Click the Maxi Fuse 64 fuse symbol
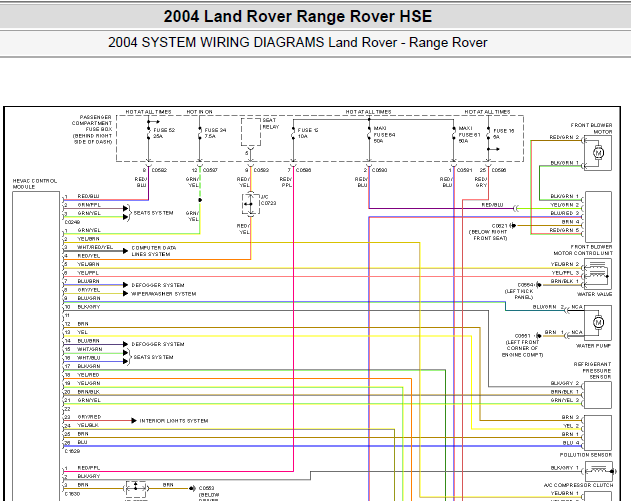Image resolution: width=631 pixels, height=501 pixels. pos(369,134)
